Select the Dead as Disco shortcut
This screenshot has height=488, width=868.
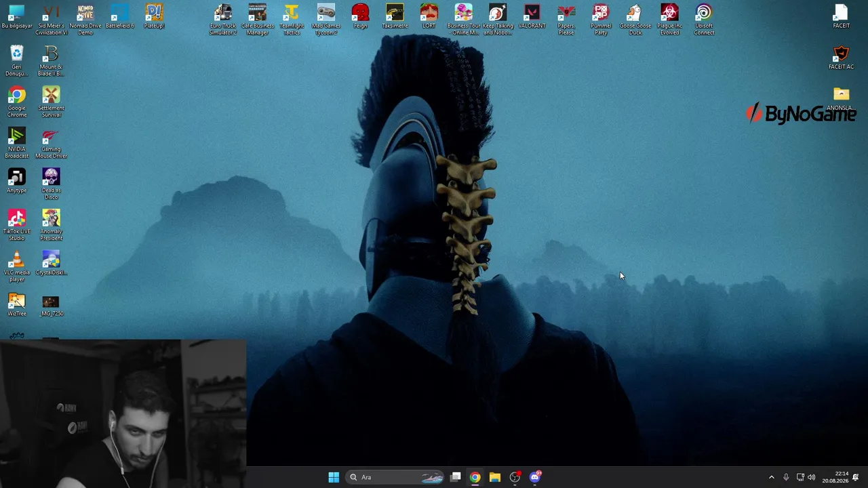click(51, 184)
